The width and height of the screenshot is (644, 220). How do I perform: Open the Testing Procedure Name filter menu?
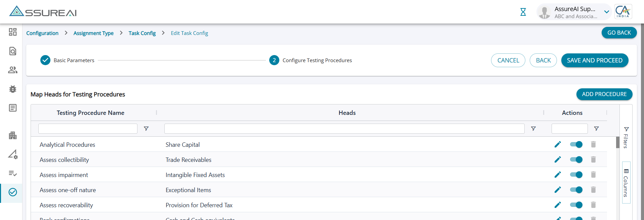coord(146,129)
